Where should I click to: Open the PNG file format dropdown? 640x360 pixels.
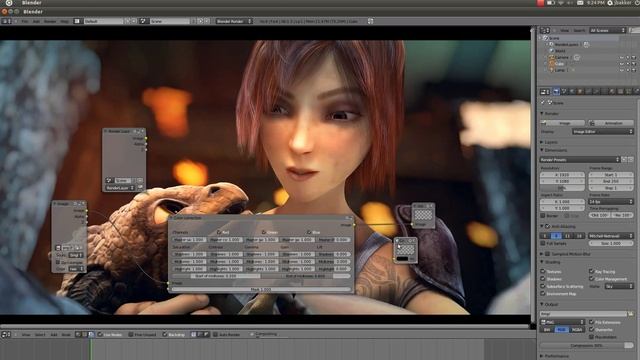562,322
